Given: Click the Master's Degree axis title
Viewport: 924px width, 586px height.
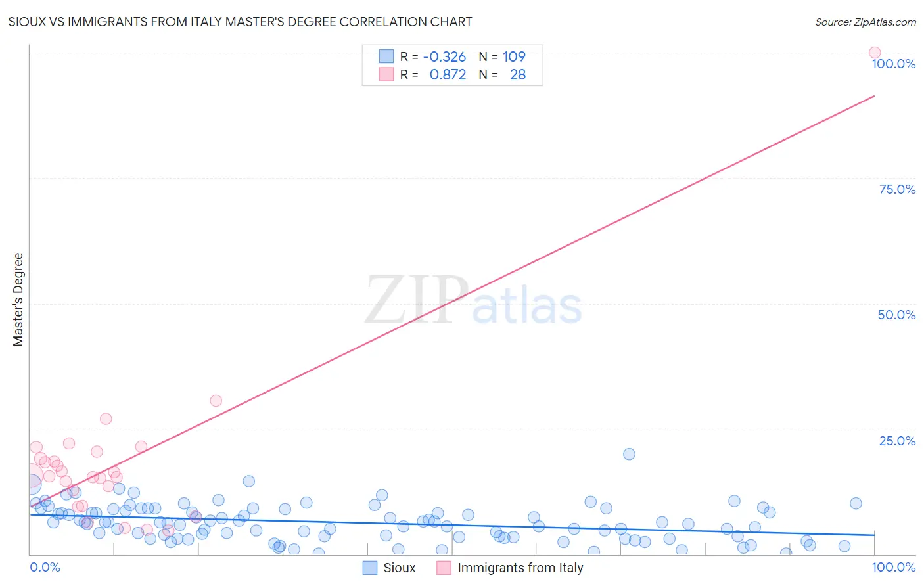Looking at the screenshot, I should click(18, 300).
